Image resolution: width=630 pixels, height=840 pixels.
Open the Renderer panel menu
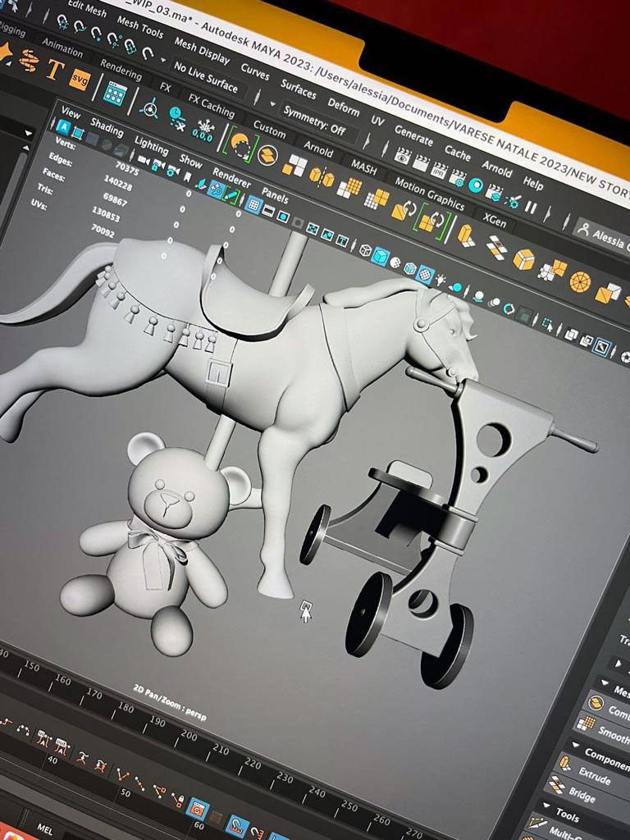[231, 177]
